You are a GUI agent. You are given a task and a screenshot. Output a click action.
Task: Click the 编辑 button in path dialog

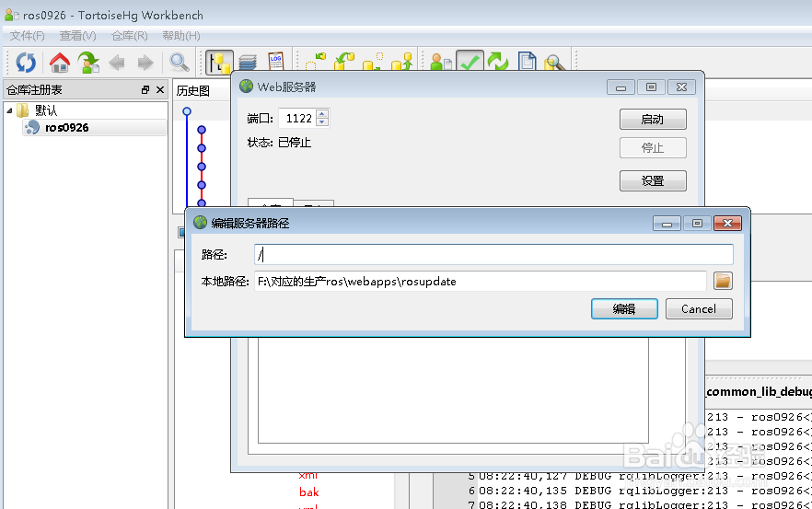[x=624, y=308]
